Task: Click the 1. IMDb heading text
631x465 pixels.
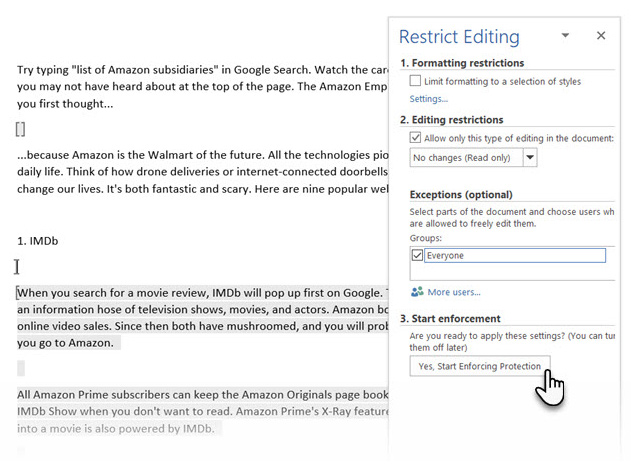Action: click(36, 241)
